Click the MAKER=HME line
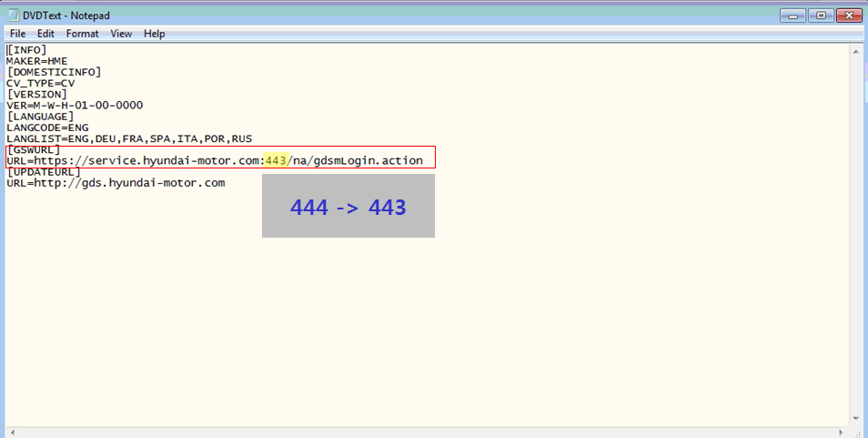Image resolution: width=868 pixels, height=438 pixels. tap(37, 61)
